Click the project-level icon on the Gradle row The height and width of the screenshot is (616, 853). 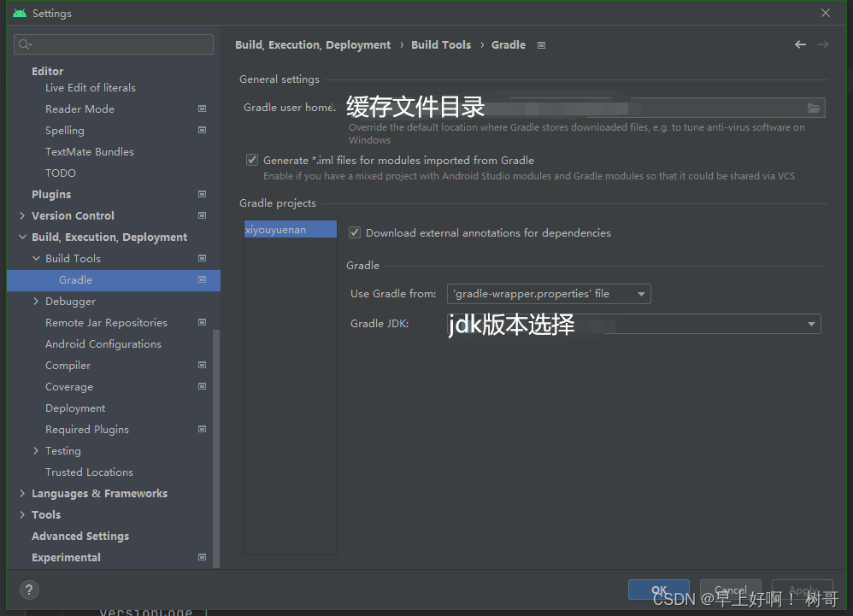pos(202,279)
